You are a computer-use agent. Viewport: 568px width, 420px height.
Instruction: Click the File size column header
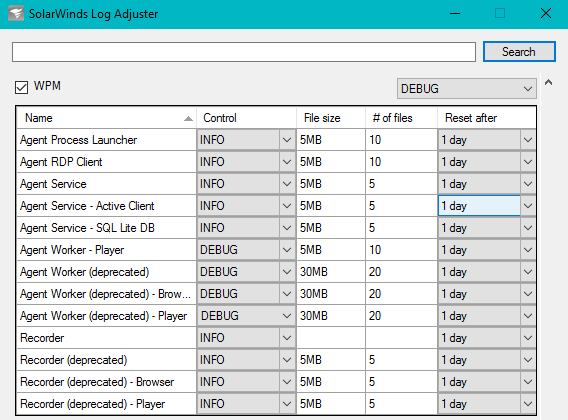(331, 118)
